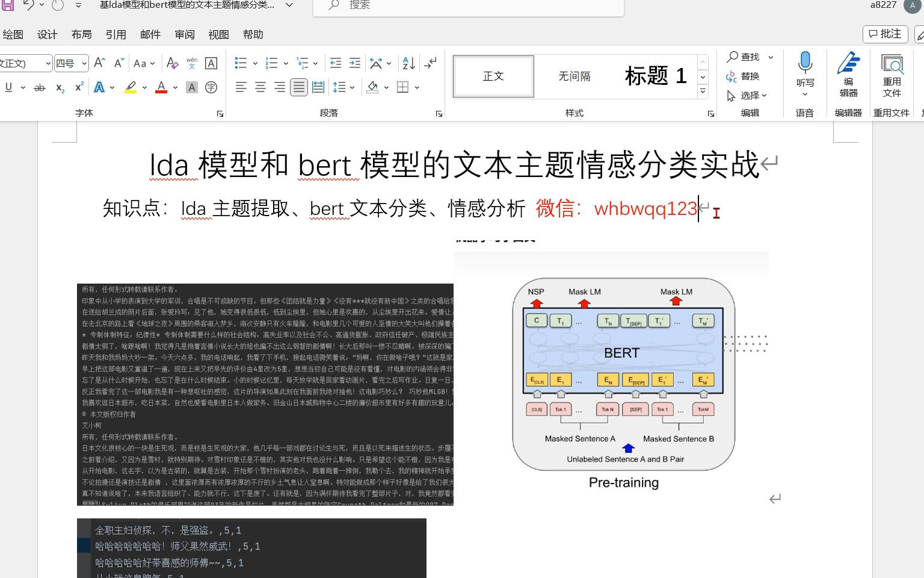The height and width of the screenshot is (578, 924).
Task: Click the title bar search box
Action: coord(469,5)
